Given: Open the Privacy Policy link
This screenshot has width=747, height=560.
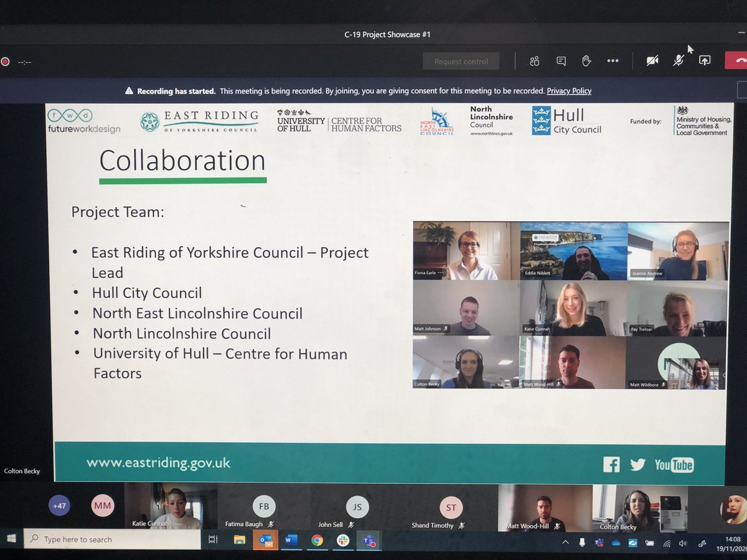Looking at the screenshot, I should tap(569, 91).
